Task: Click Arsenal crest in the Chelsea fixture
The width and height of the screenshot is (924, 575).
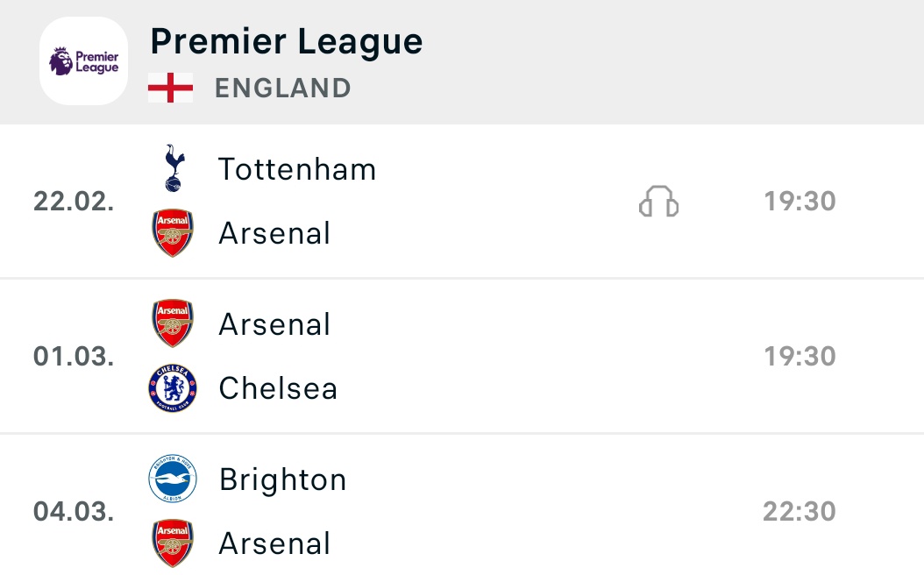Action: [173, 323]
